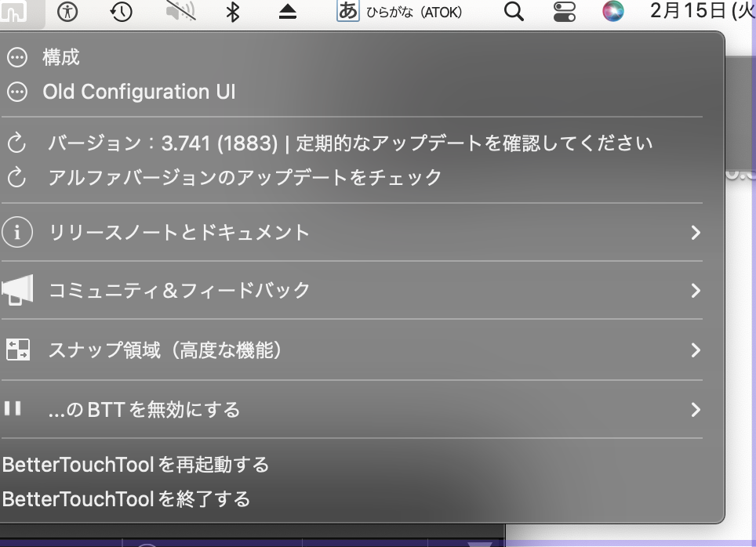Select アルファバージョンのアップデートをチェック
756x547 pixels.
[352, 177]
